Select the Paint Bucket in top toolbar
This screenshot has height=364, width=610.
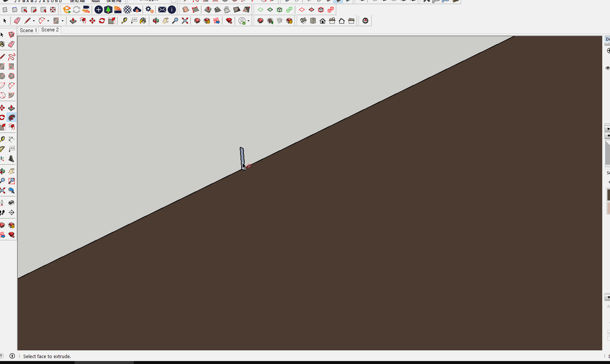pos(143,21)
